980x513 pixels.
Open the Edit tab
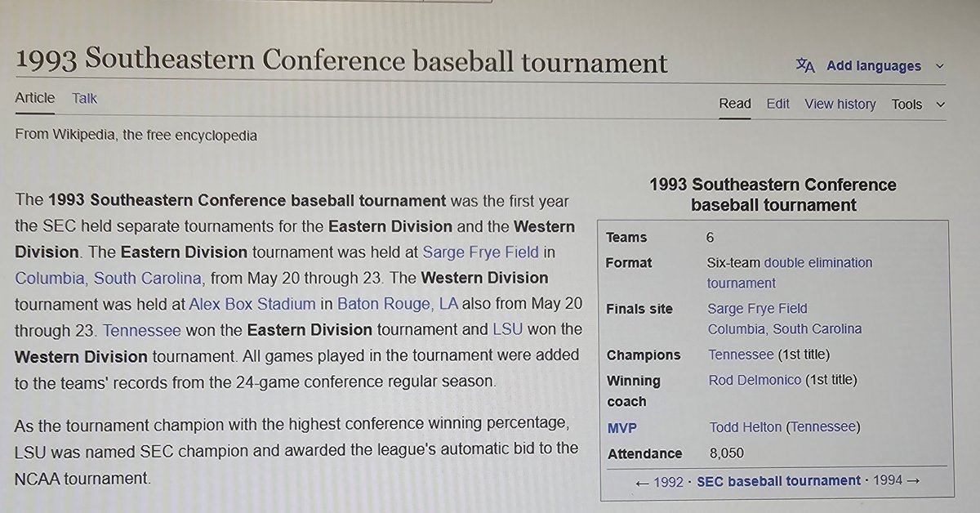point(777,104)
